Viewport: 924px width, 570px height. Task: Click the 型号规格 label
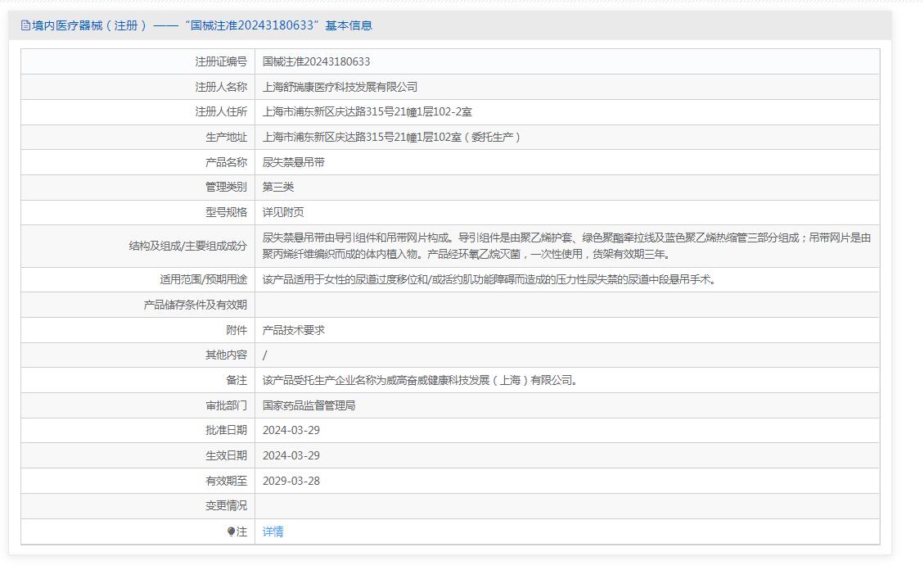click(226, 212)
